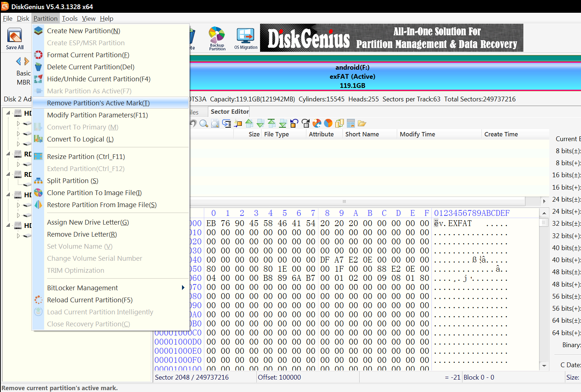Click the black redo arrow icon
Viewport: 581px width, 392px height.
(306, 124)
